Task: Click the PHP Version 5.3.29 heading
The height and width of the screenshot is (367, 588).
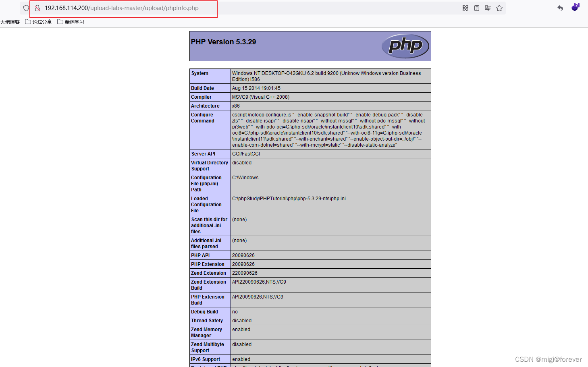Action: click(223, 42)
